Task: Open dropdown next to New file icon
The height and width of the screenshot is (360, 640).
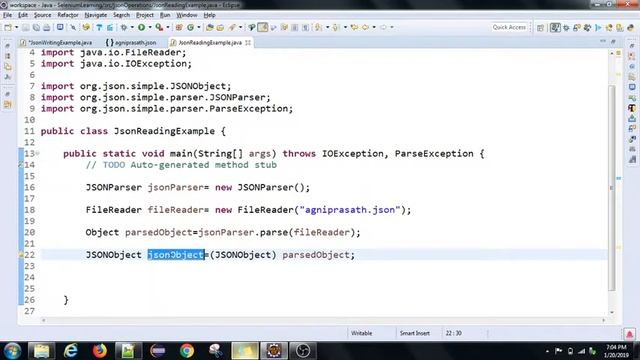Action: (17, 27)
